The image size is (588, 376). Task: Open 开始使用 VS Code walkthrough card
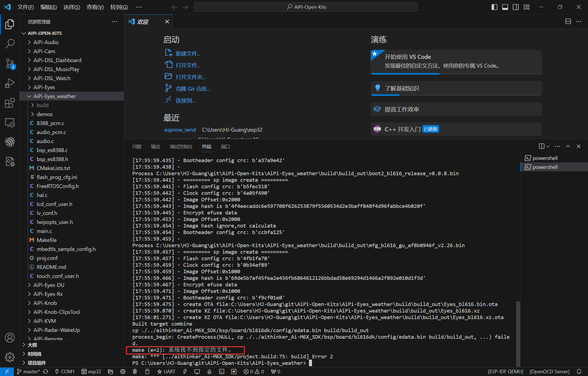(456, 62)
